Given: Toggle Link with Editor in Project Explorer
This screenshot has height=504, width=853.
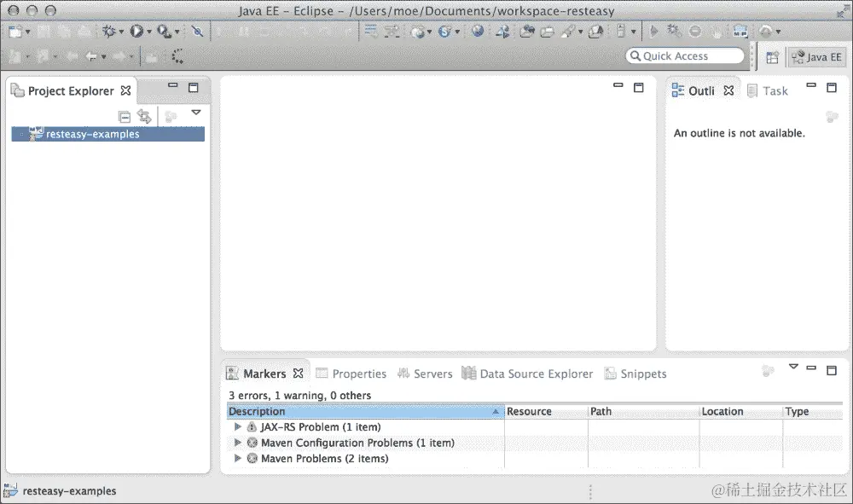Looking at the screenshot, I should tap(144, 116).
